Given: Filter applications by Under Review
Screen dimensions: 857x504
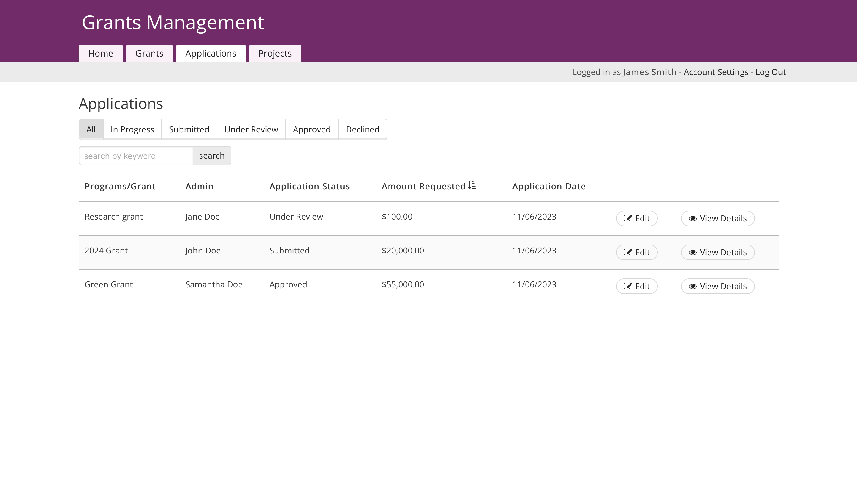Looking at the screenshot, I should 251,129.
